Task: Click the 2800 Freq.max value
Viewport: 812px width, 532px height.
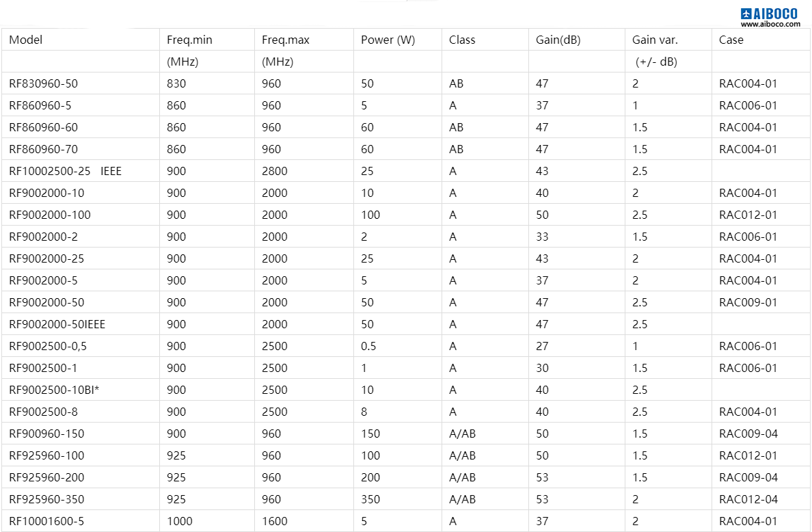Action: tap(275, 171)
